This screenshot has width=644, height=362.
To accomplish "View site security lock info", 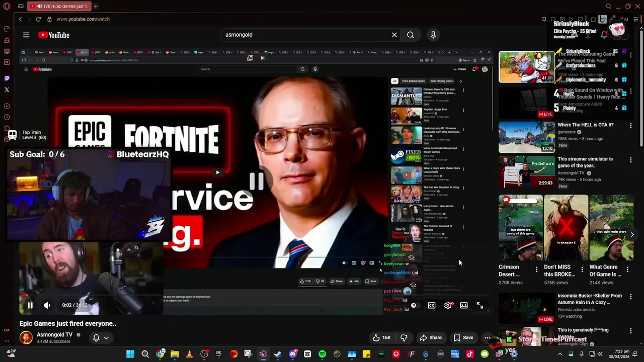I will tap(49, 19).
